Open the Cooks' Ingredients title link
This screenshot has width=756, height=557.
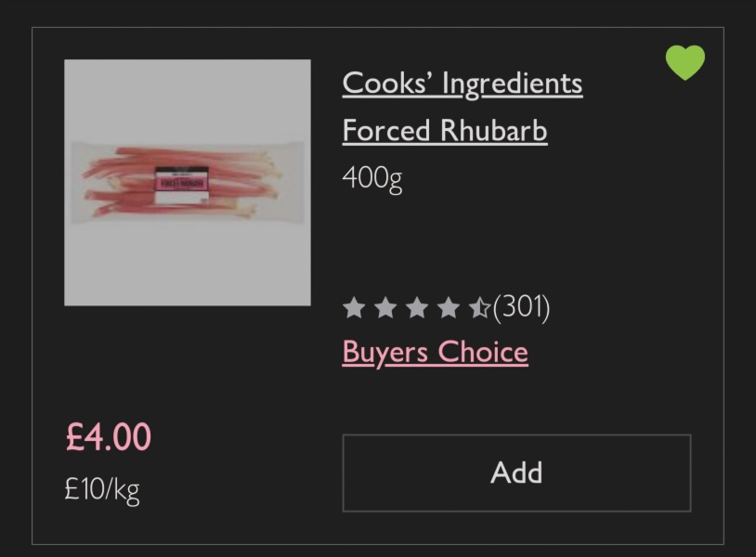pos(462,83)
